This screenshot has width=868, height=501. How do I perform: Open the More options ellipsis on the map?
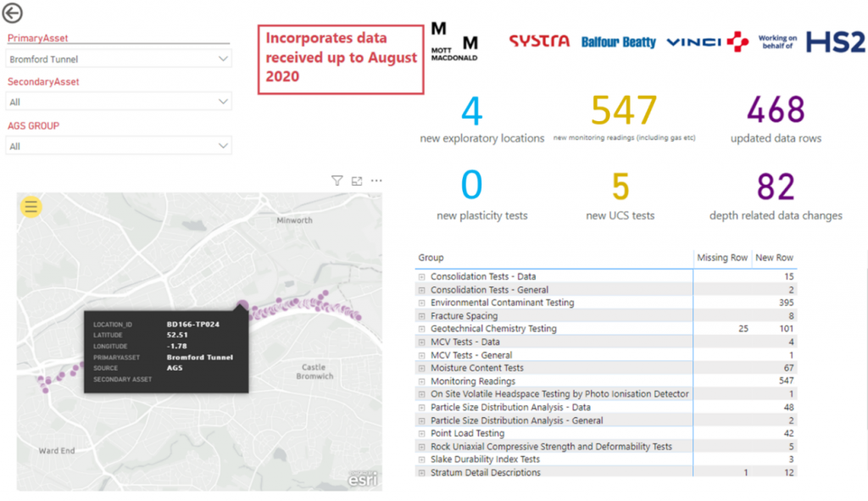[376, 181]
